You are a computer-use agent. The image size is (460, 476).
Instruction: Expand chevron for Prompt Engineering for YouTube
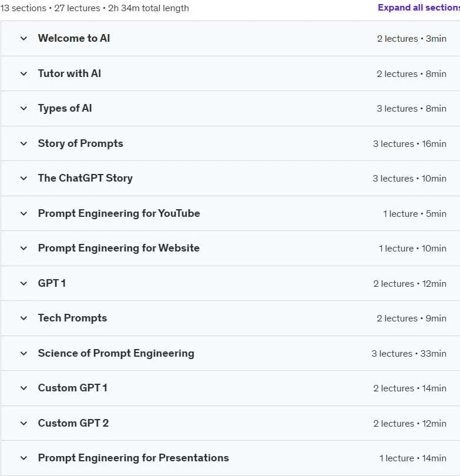point(23,213)
